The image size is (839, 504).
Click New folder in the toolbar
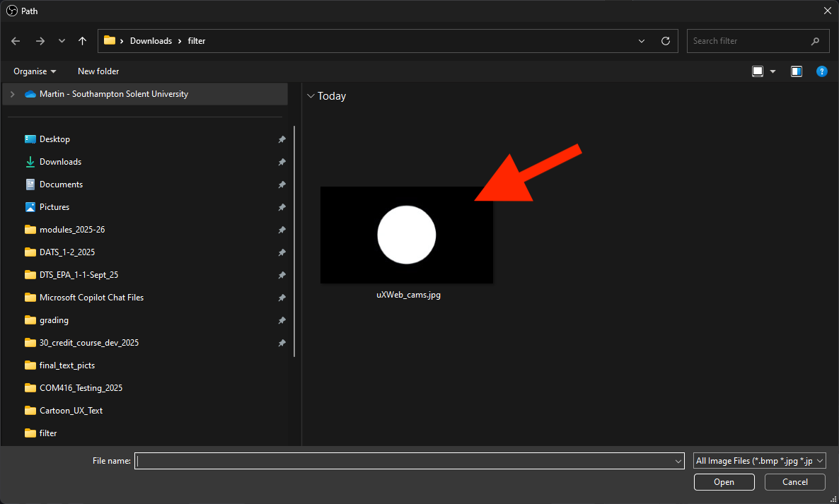(x=98, y=71)
